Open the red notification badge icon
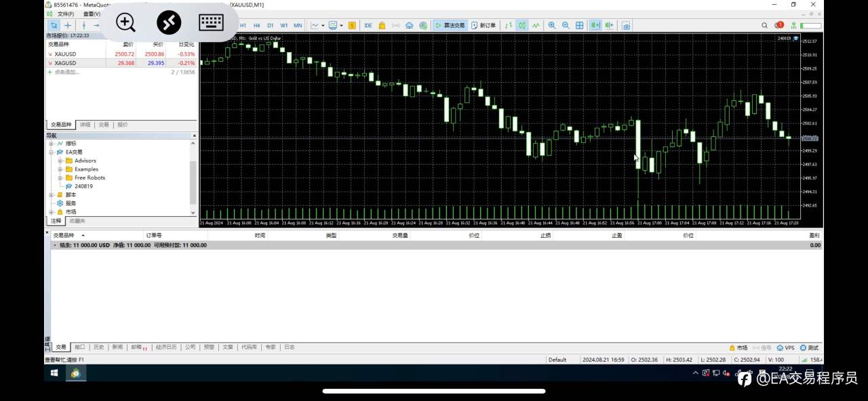Image resolution: width=868 pixels, height=401 pixels. (780, 25)
